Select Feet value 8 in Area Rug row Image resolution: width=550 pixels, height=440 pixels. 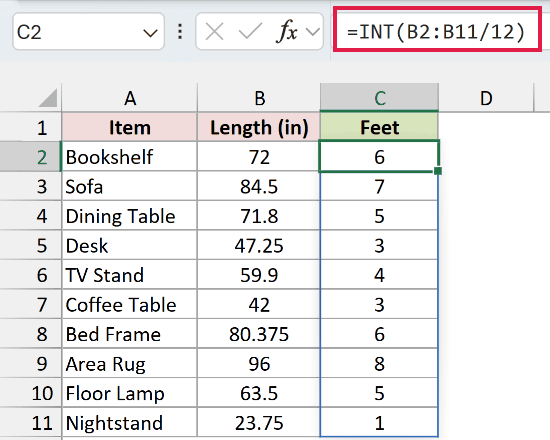point(379,364)
